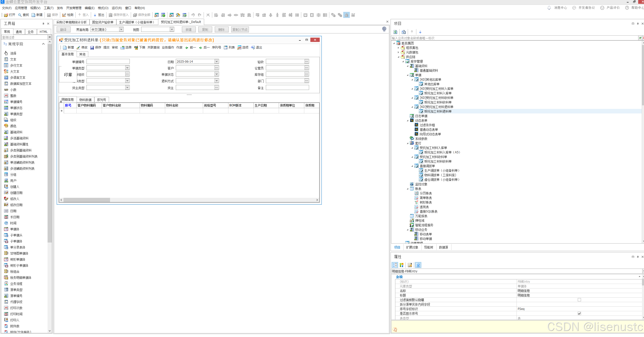Select the 颜色 field in toolbox
This screenshot has height=337, width=644.
(x=13, y=126)
